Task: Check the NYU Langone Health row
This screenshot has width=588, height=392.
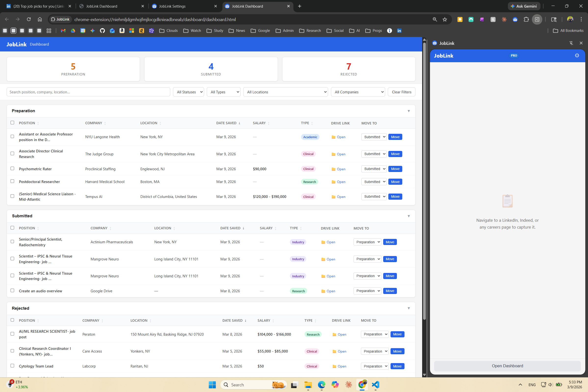Action: click(x=12, y=136)
